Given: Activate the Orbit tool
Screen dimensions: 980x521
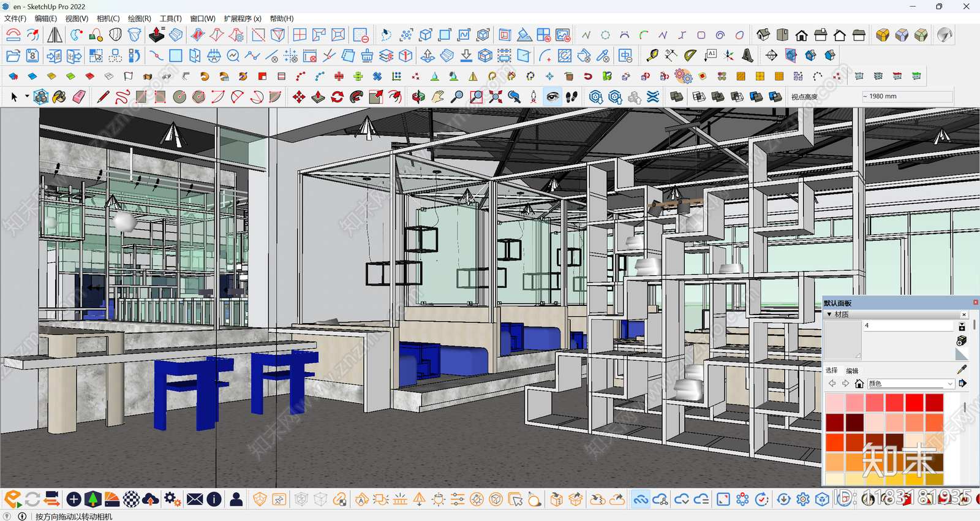Looking at the screenshot, I should [418, 97].
